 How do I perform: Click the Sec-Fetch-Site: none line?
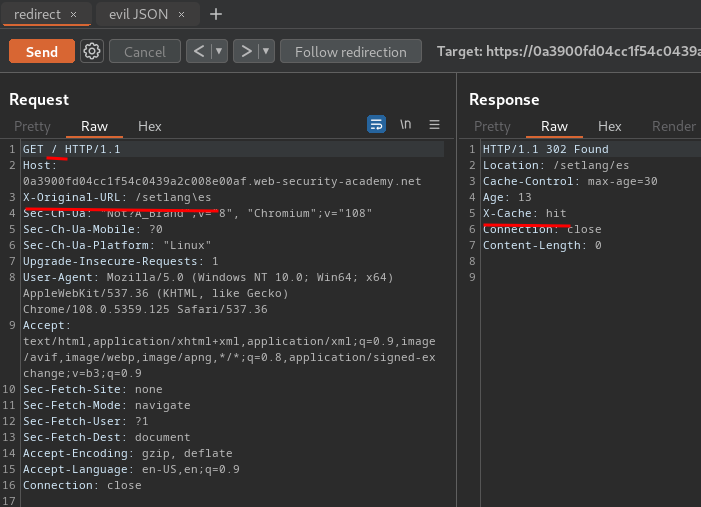point(93,389)
